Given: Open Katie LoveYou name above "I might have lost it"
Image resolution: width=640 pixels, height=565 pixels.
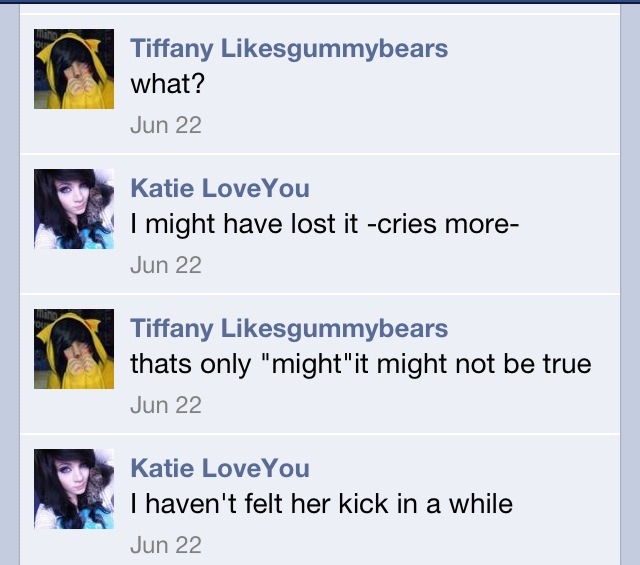Looking at the screenshot, I should click(220, 188).
